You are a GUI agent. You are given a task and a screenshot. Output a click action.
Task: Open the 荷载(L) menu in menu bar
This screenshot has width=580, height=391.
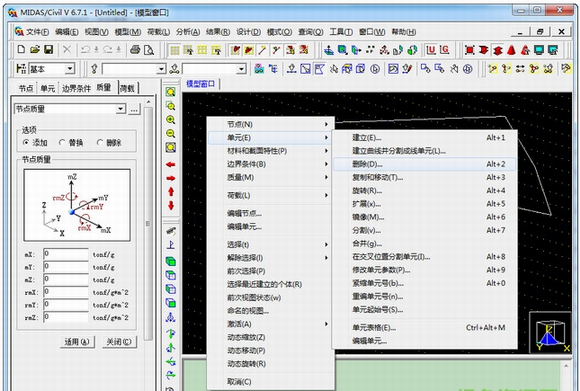(x=158, y=32)
